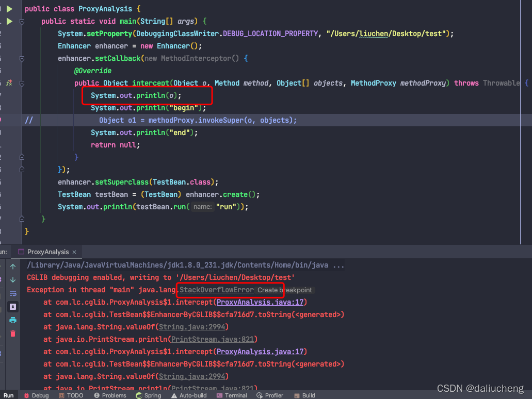Open first ProxyAnalysis.java:17 stack trace link

[260, 302]
